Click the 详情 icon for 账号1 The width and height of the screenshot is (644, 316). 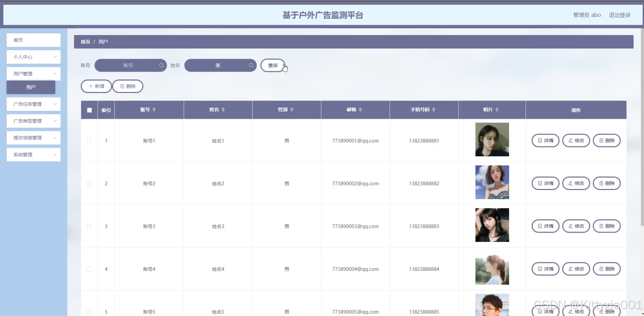[x=539, y=140]
